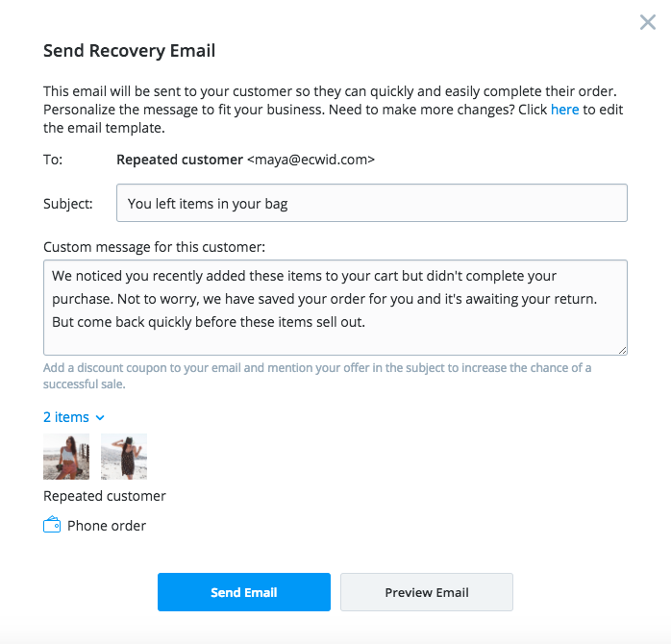Select the first product thumbnail
Image resolution: width=671 pixels, height=644 pixels.
pyautogui.click(x=66, y=457)
